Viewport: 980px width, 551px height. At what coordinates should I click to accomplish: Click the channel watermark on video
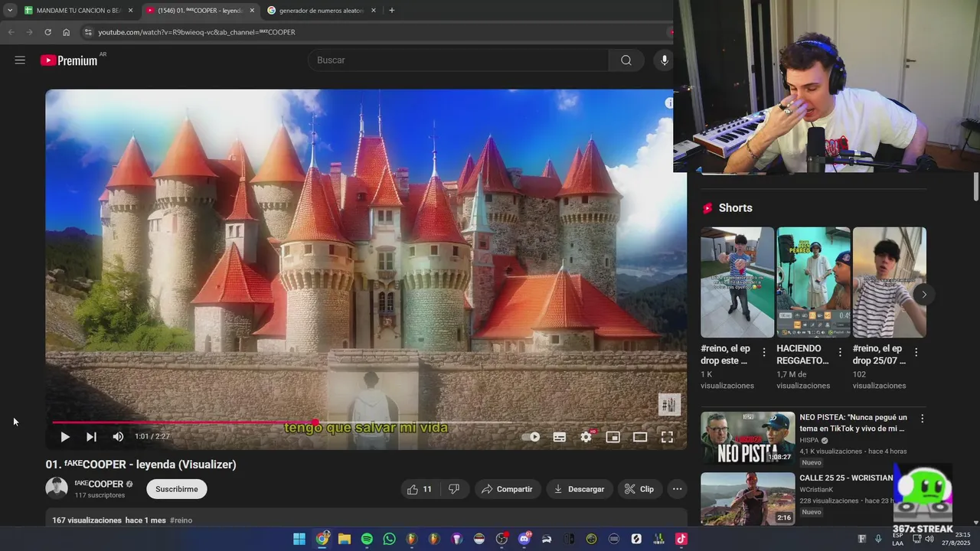[x=669, y=404]
